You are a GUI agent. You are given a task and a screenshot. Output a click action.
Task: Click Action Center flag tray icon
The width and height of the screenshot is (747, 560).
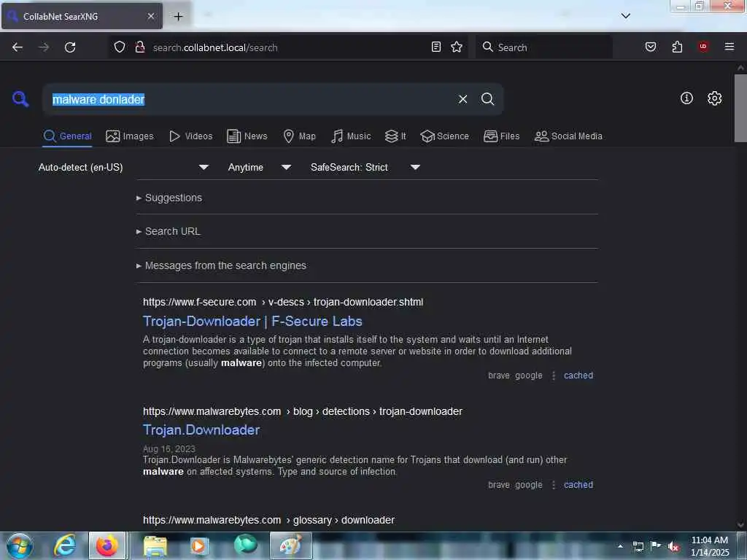click(x=656, y=546)
